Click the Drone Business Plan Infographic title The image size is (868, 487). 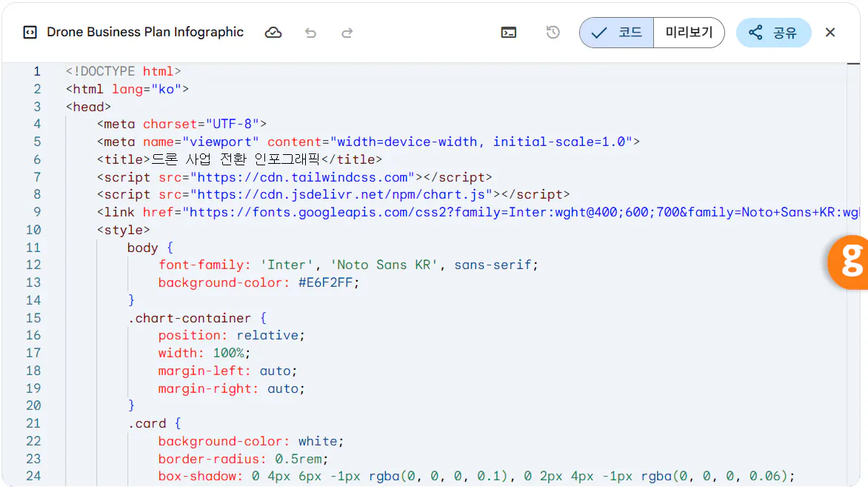pyautogui.click(x=145, y=32)
